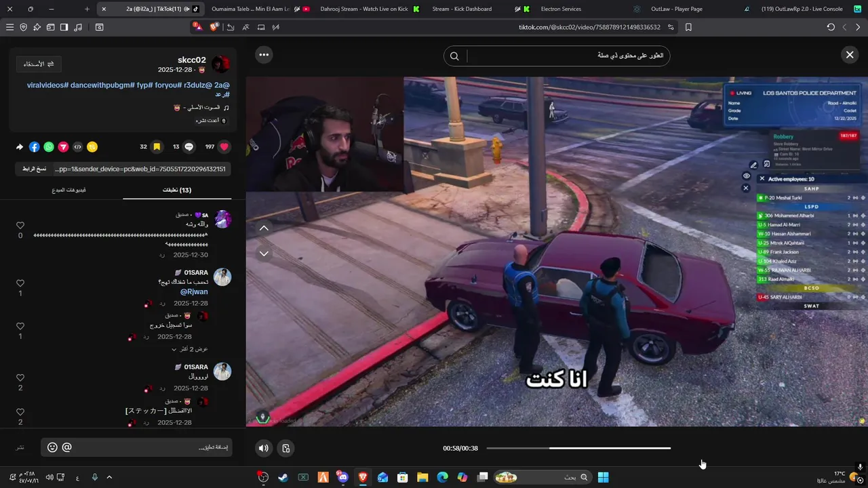Like the video with the heart icon
Viewport: 868px width, 488px height.
pos(224,146)
